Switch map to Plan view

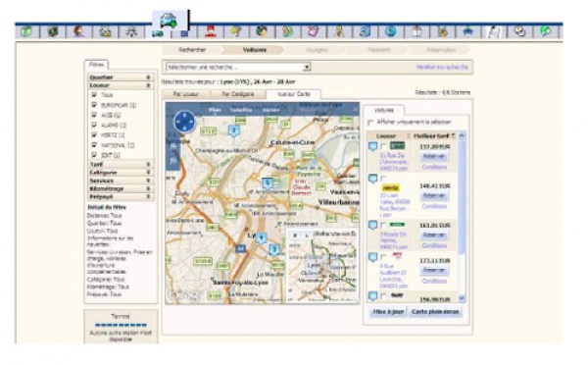216,110
